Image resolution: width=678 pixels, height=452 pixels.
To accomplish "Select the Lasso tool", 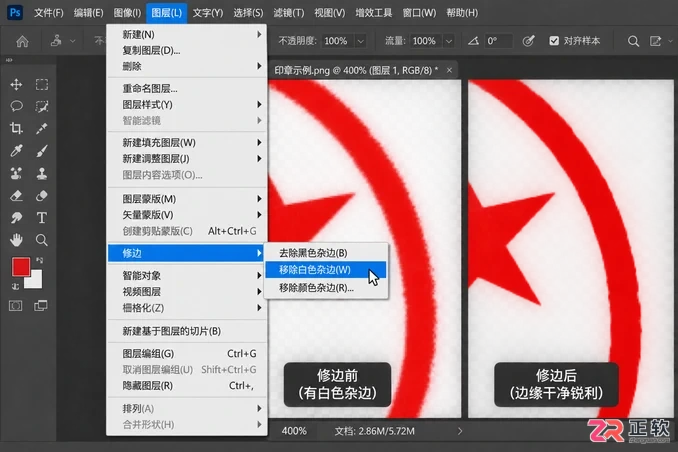I will [16, 106].
